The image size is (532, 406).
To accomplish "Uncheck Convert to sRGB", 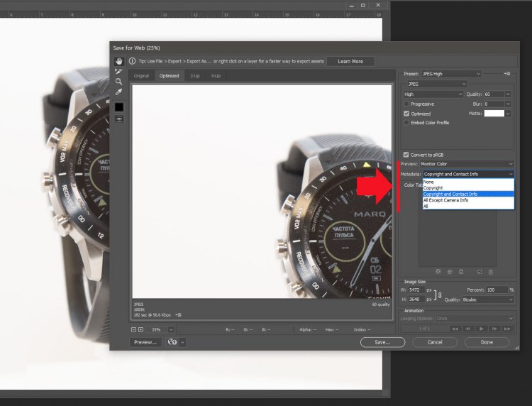I will click(x=406, y=155).
